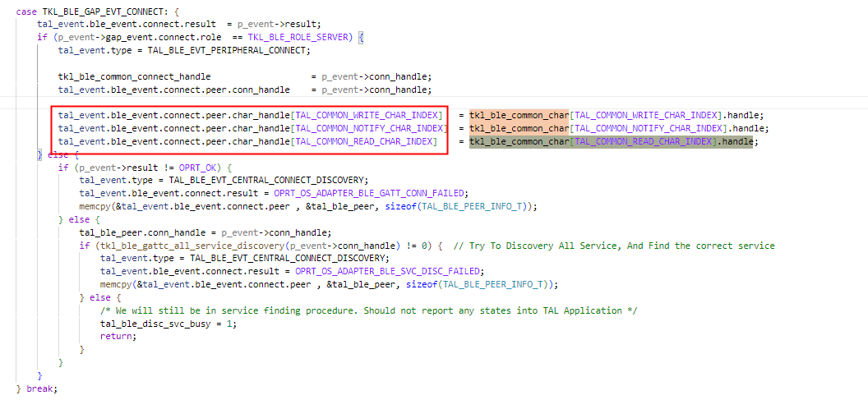Screen dimensions: 868x409
Task: Click TAL_COMMON_READ_CHAR_INDEX inside the red box
Action: click(x=366, y=141)
